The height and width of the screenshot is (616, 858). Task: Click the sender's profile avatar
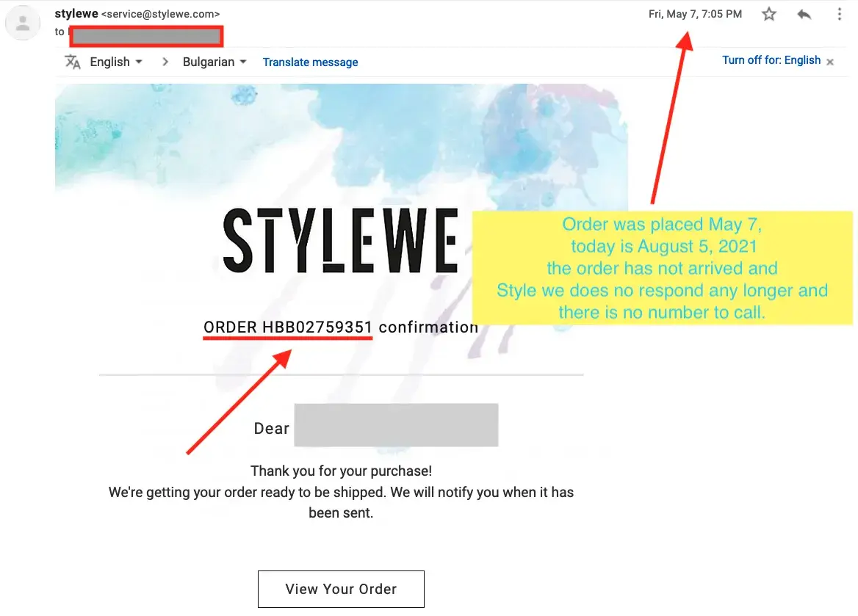click(23, 23)
